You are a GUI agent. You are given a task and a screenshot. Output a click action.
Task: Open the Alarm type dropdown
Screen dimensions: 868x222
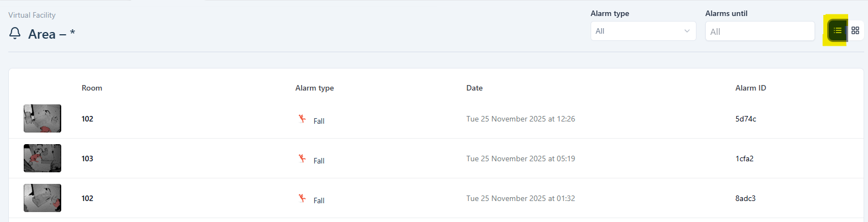(x=643, y=31)
